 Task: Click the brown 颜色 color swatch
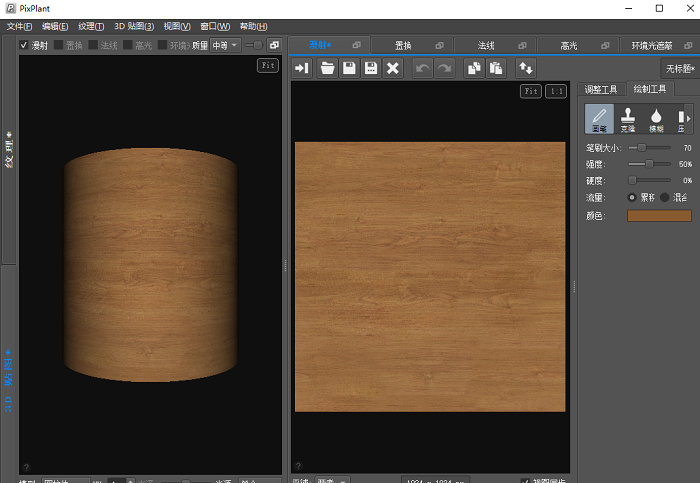tap(657, 215)
